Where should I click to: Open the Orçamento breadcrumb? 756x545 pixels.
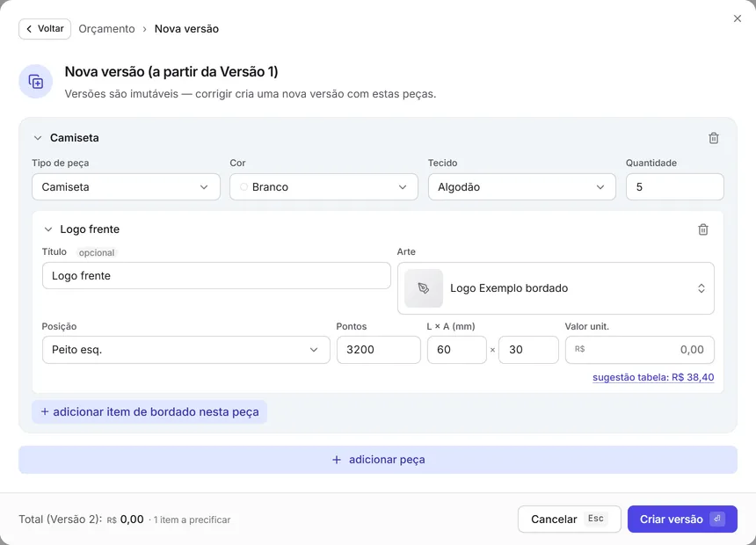click(x=106, y=29)
